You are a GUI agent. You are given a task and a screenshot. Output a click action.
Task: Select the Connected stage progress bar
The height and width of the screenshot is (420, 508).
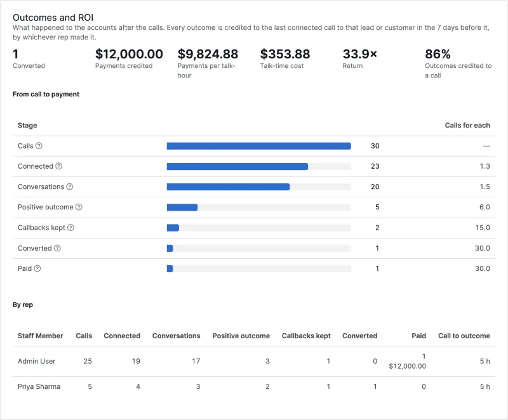(x=259, y=166)
